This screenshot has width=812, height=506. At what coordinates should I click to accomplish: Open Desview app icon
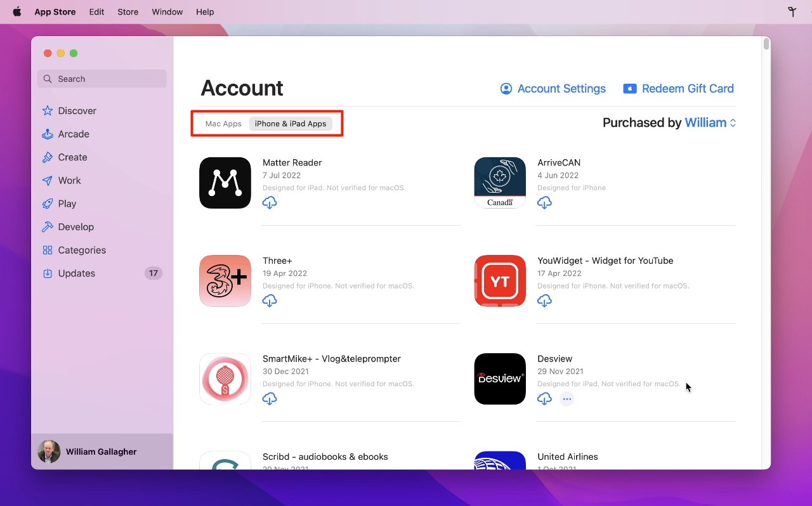point(500,379)
